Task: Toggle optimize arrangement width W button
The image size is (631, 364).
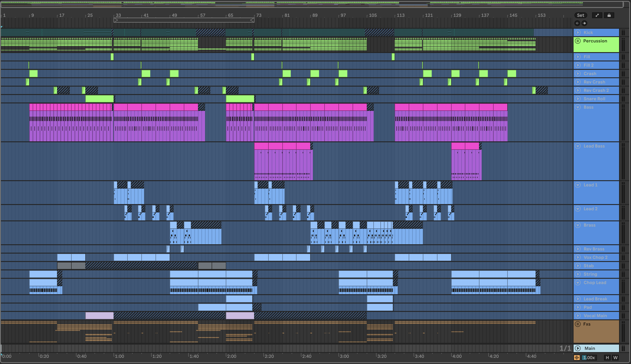Action: 616,358
